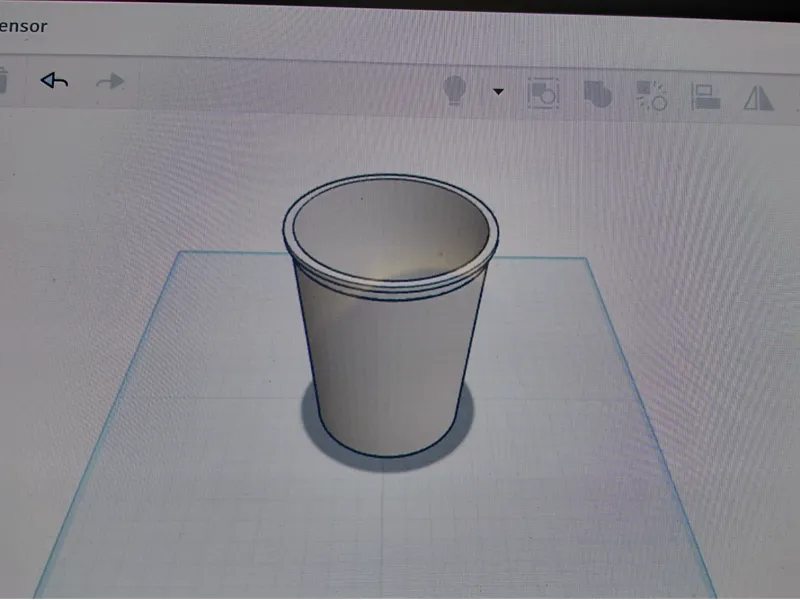Select the cup model on the workplane
800x600 pixels.
pos(390,315)
